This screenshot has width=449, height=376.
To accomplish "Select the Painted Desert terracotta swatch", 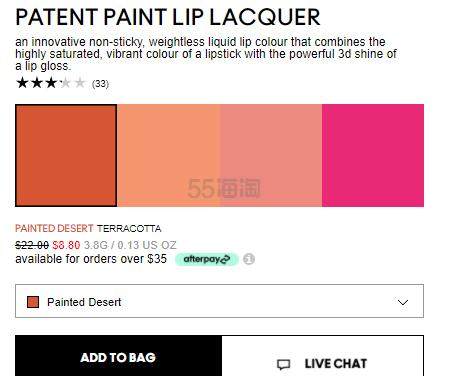I will point(66,155).
